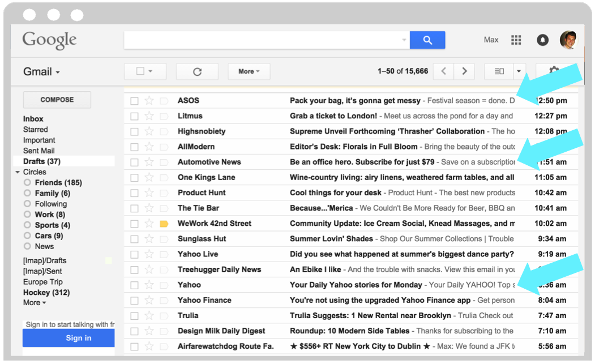This screenshot has width=595, height=364.
Task: Click the yellow importance marker on WeWork 42nd Street
Action: [164, 224]
